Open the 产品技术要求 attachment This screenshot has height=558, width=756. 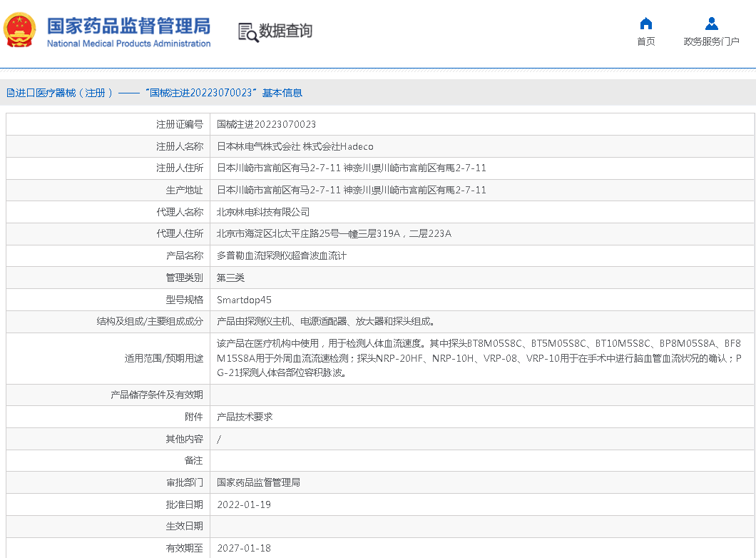(245, 417)
